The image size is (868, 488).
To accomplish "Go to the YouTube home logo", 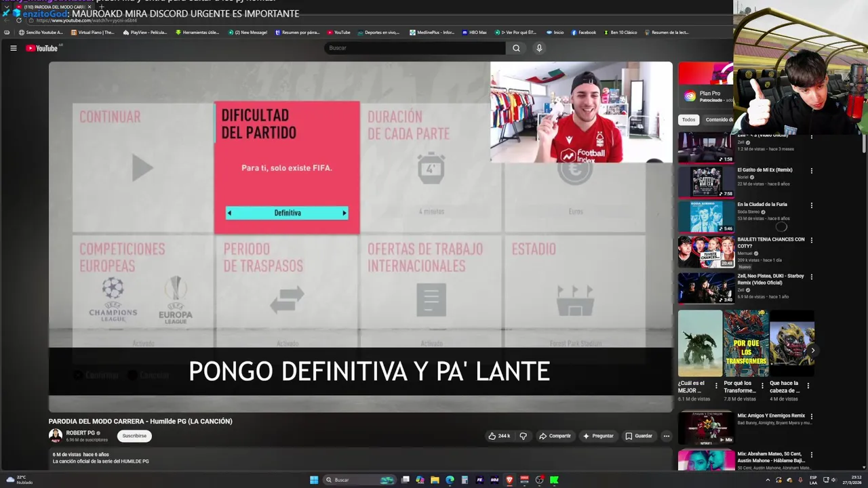I will pos(42,48).
